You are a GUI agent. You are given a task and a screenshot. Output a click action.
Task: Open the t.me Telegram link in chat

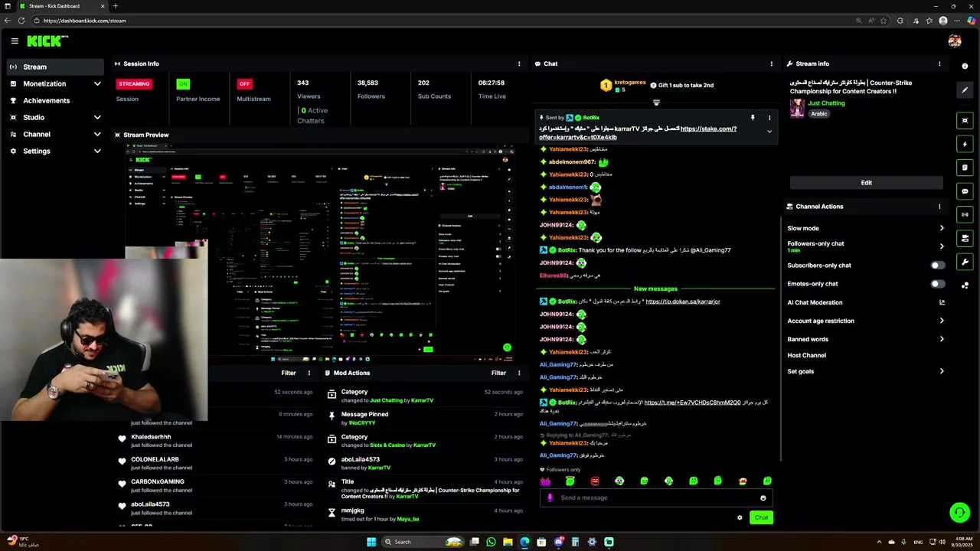coord(692,403)
